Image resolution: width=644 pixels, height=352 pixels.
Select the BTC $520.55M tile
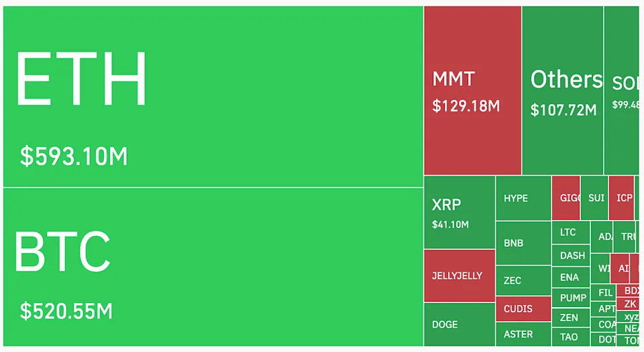point(213,267)
